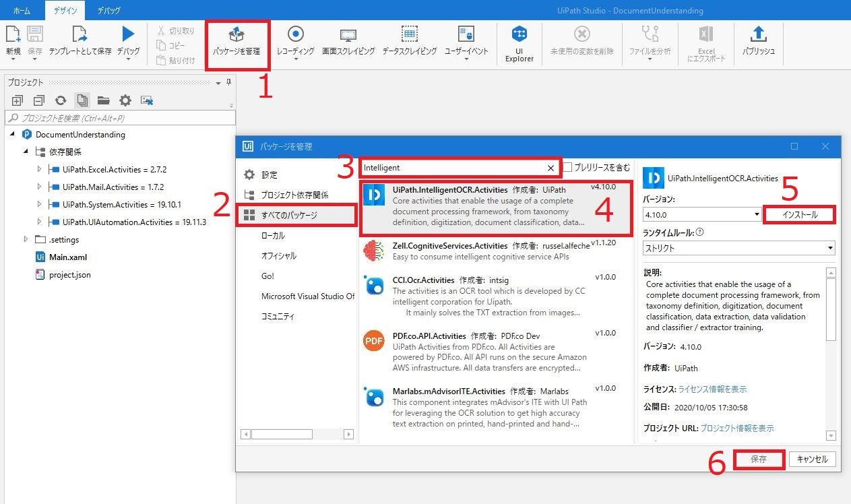Screen dimensions: 851x504
Task: Launch Data Scraping (データスクレイピング)
Action: [409, 42]
